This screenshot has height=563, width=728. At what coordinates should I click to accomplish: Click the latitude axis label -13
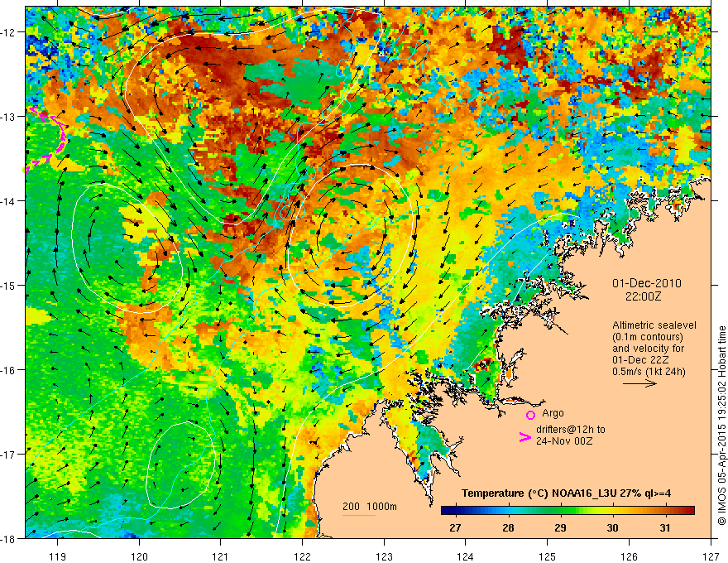click(8, 117)
